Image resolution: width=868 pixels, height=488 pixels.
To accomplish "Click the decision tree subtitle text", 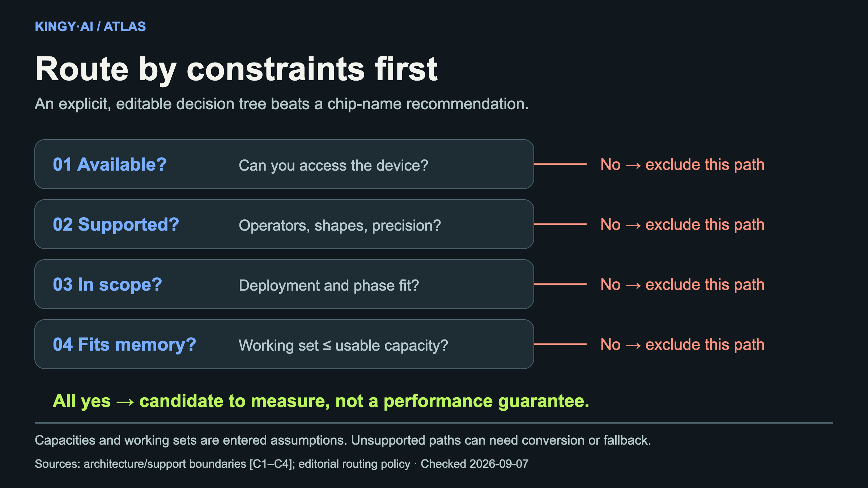I will tap(282, 104).
